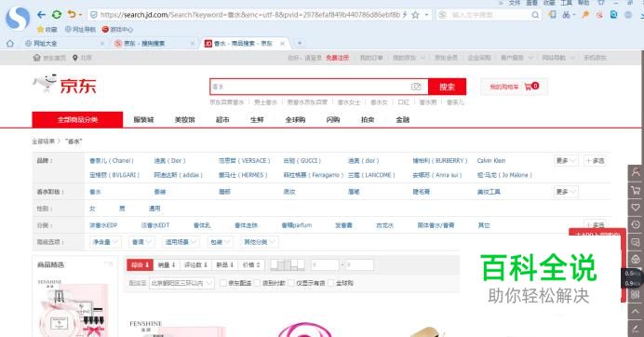Close the 网址大全 tab
This screenshot has width=644, height=337.
[102, 43]
